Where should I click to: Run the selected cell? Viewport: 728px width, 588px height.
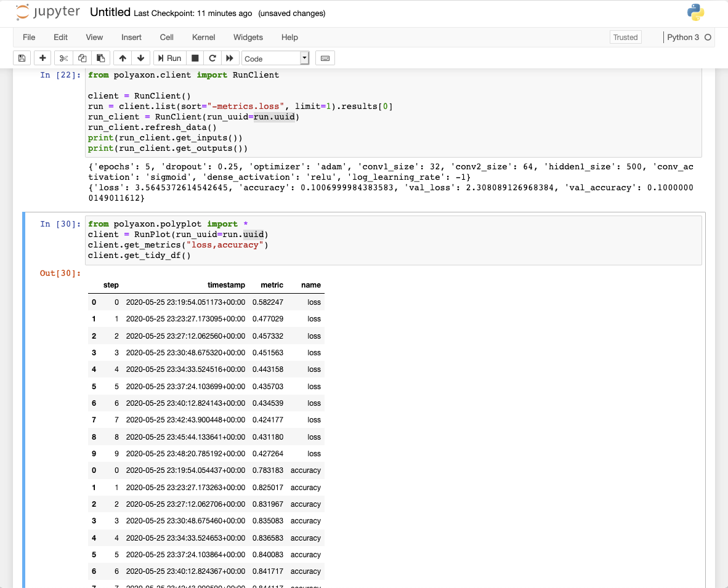170,58
